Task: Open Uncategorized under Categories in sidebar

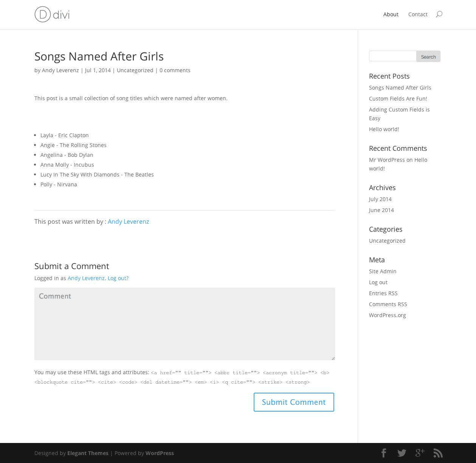Action: pos(387,241)
